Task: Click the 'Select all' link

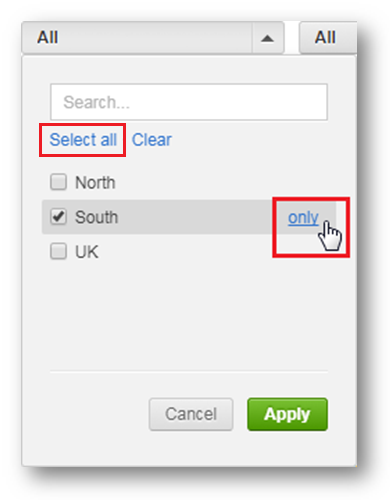Action: click(x=83, y=140)
